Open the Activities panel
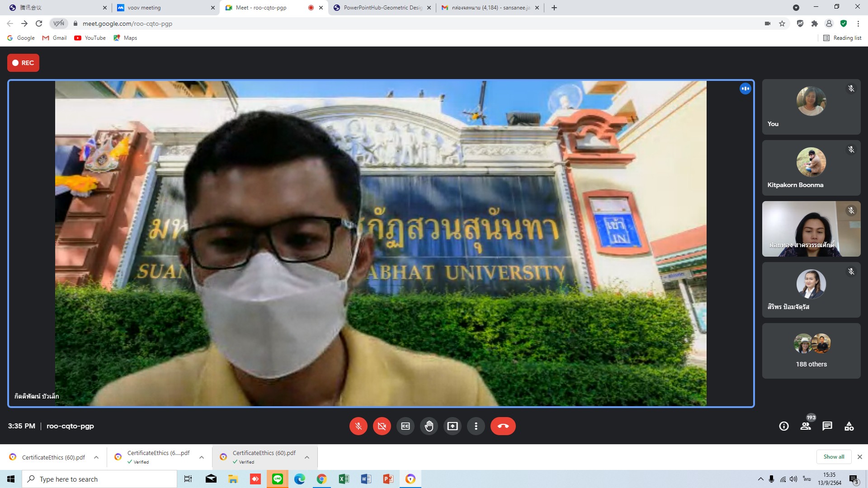This screenshot has width=868, height=488. point(849,426)
